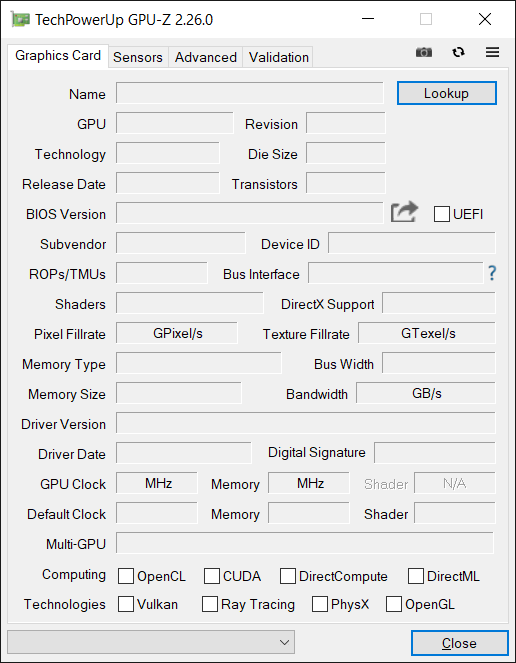Toggle the UEFI checkbox
The image size is (516, 663).
[442, 214]
